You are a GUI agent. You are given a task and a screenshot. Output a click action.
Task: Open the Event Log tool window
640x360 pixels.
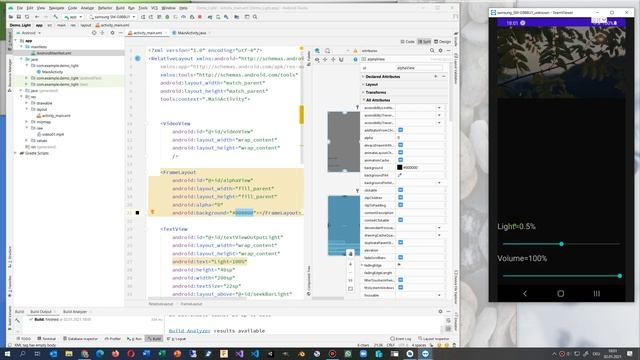401,339
